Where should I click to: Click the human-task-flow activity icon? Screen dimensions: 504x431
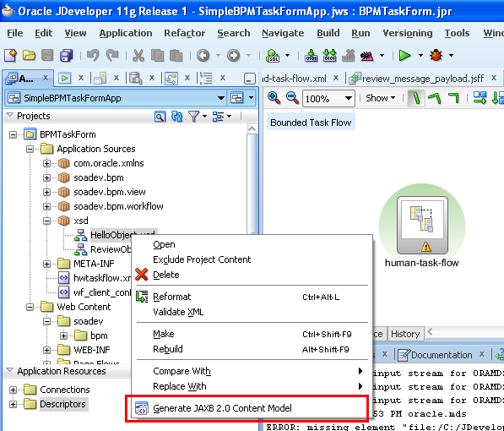point(422,226)
